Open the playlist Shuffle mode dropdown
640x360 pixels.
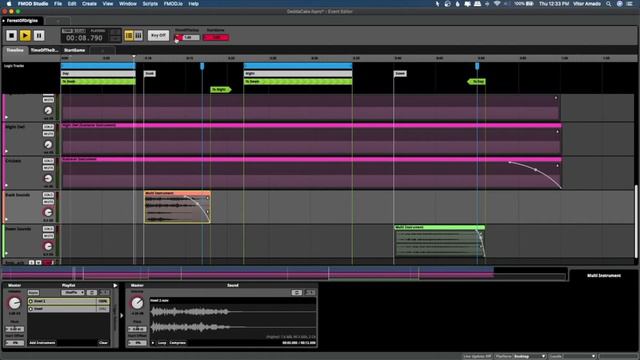73,293
